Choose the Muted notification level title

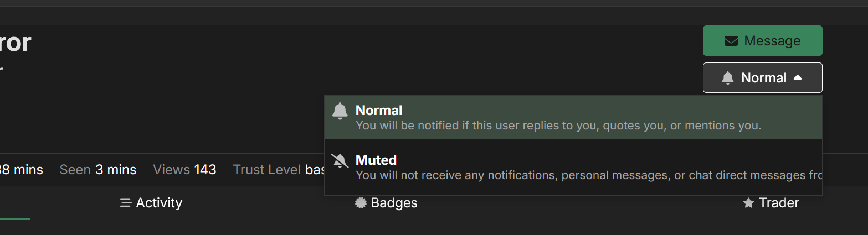(x=376, y=160)
